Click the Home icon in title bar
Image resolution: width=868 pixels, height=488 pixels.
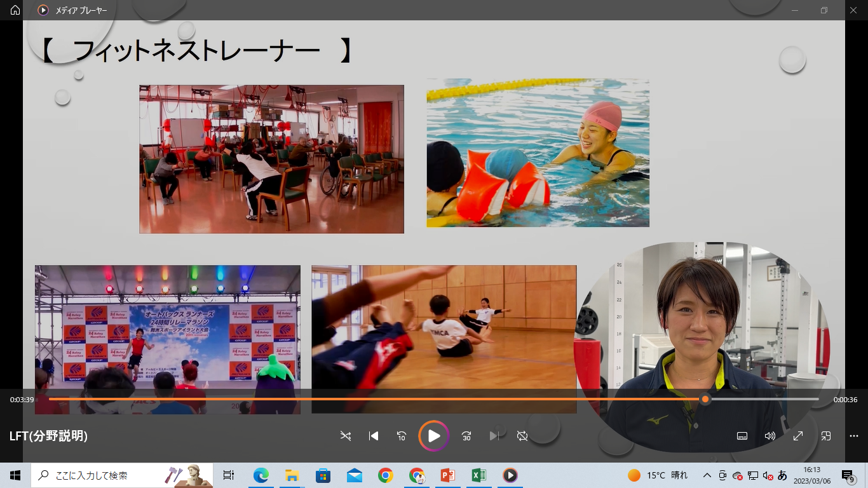15,10
